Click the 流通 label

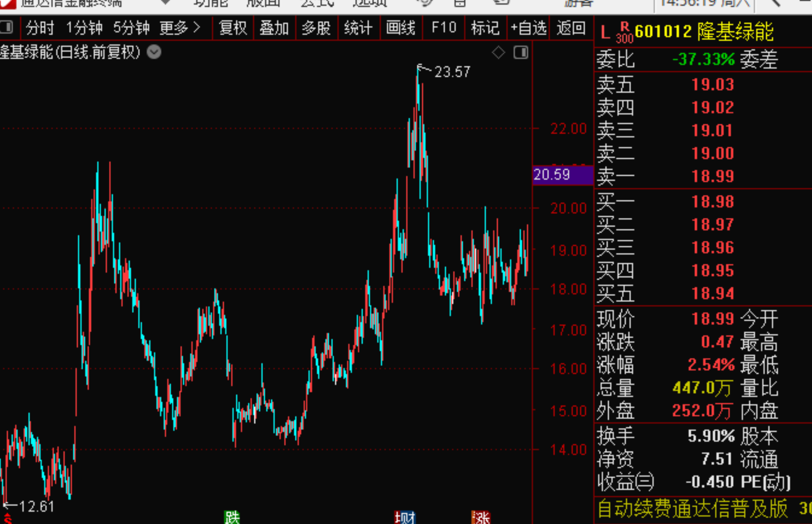(x=759, y=459)
